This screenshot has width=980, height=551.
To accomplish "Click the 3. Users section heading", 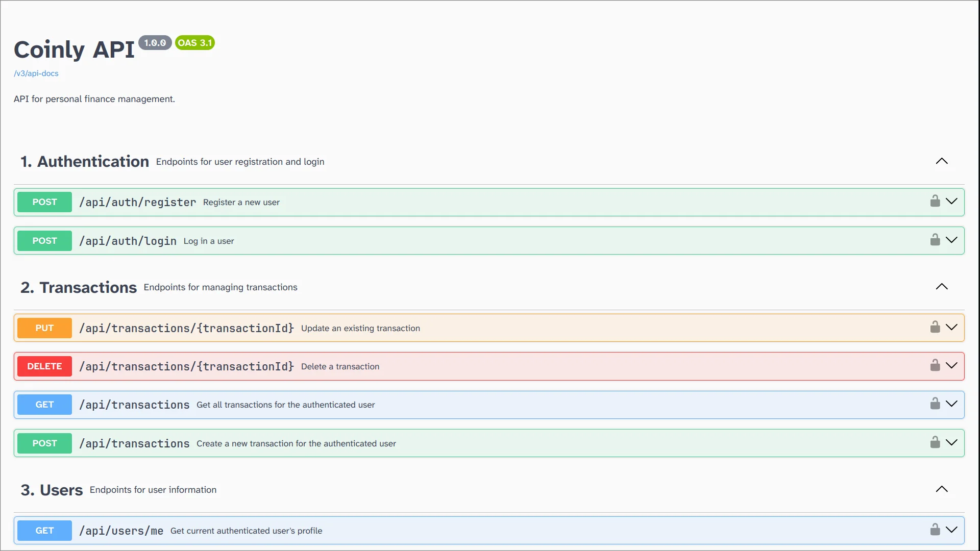I will pyautogui.click(x=52, y=490).
